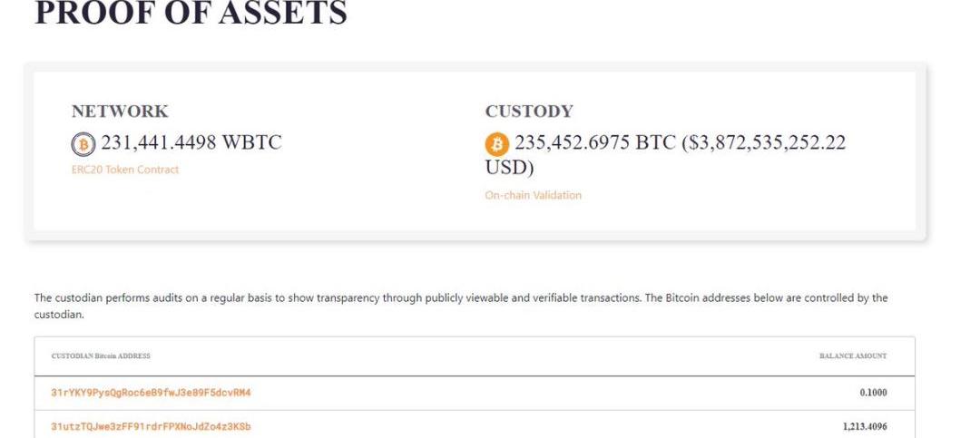Click the NETWORK section heading
The image size is (980, 438).
pos(120,112)
